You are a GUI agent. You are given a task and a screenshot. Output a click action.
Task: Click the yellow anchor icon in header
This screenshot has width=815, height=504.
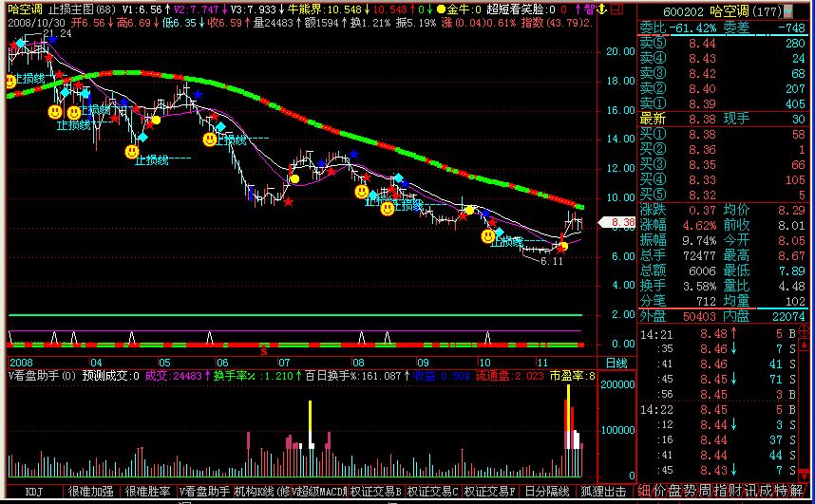coord(601,9)
